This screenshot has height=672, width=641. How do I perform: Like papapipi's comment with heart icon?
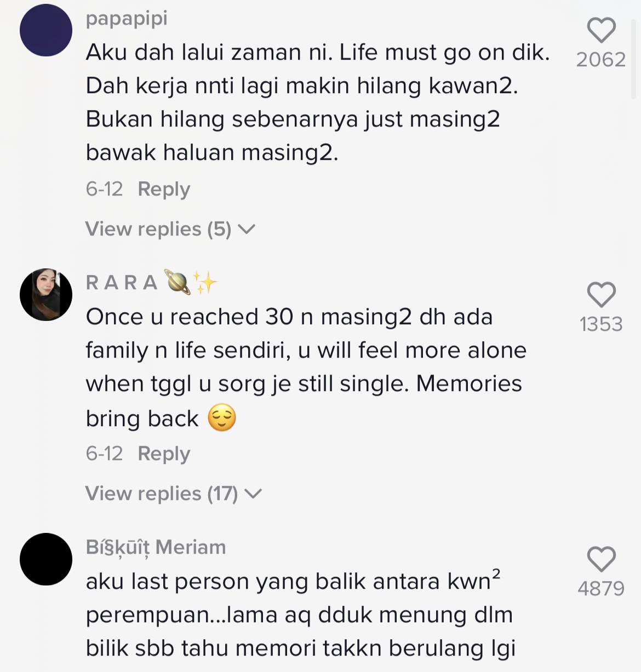point(601,30)
